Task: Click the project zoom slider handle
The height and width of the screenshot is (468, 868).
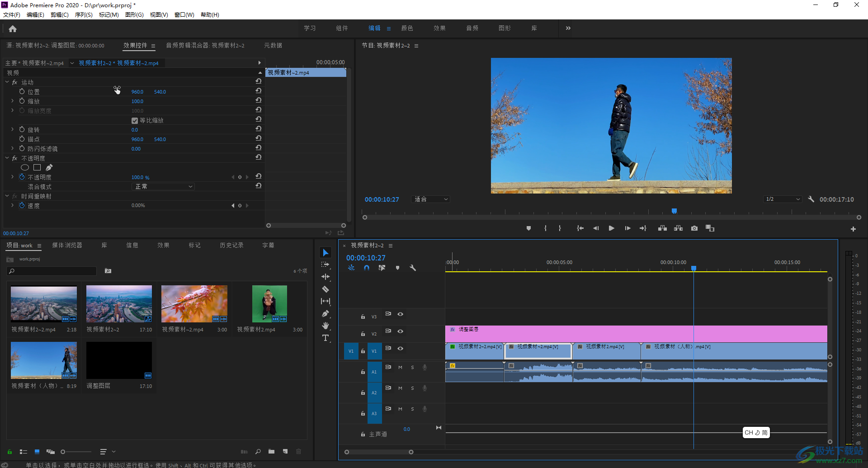Action: (x=63, y=452)
